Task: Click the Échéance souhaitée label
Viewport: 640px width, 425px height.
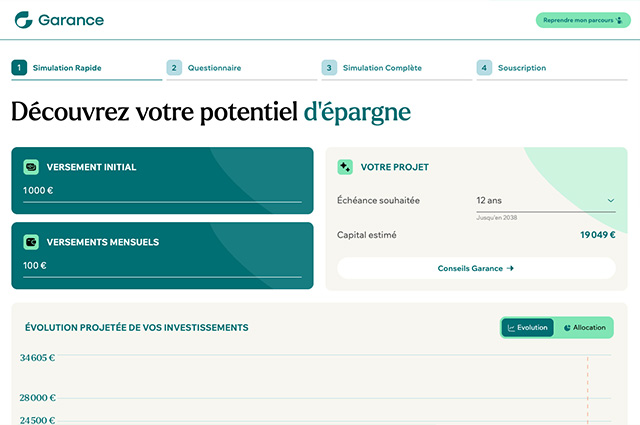Action: click(378, 200)
